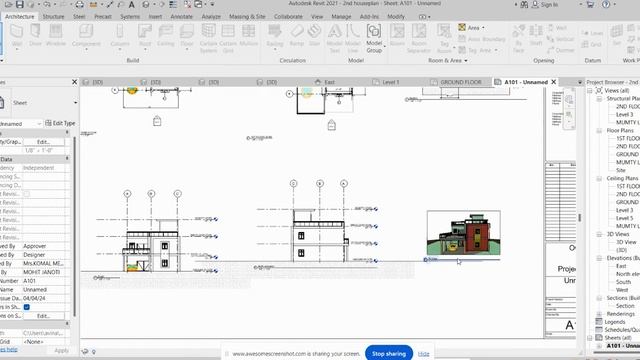Viewport: 640px width, 360px height.
Task: Click the Print icon in quick access toolbar
Action: pos(80,4)
